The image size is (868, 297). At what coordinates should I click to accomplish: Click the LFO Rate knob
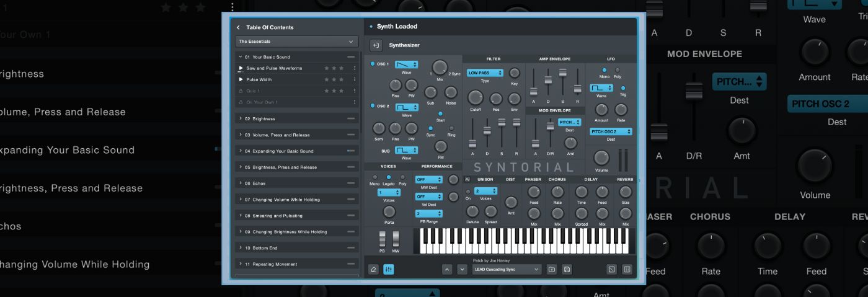621,110
